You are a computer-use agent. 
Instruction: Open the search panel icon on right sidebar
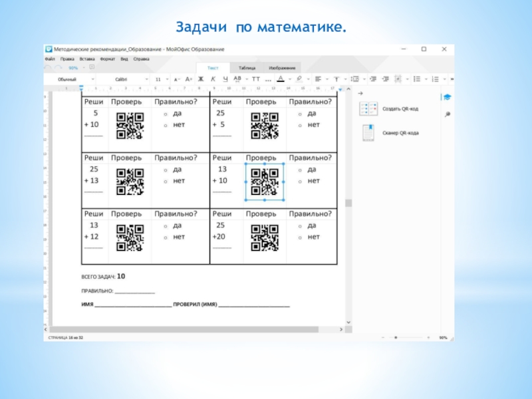click(448, 114)
